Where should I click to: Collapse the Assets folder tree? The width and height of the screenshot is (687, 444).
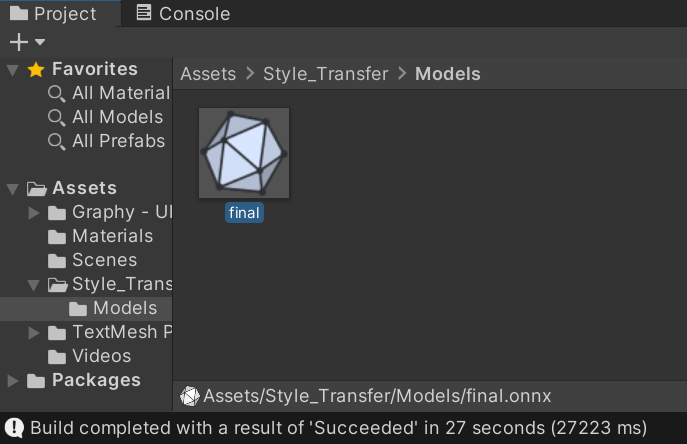click(x=12, y=188)
